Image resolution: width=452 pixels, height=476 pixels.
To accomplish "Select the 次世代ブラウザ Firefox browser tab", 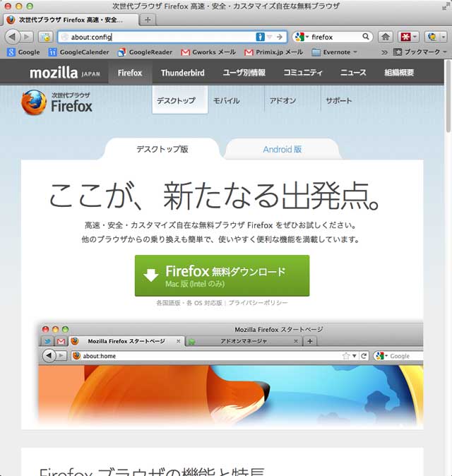I will point(70,20).
